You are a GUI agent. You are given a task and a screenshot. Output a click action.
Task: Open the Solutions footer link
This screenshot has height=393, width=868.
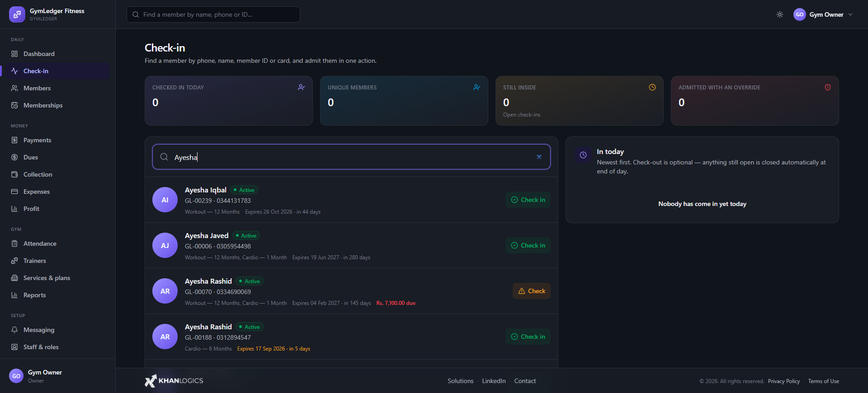pyautogui.click(x=461, y=381)
